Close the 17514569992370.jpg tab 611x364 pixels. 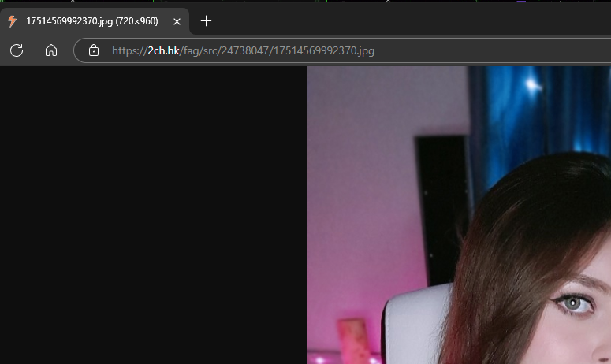click(x=177, y=21)
